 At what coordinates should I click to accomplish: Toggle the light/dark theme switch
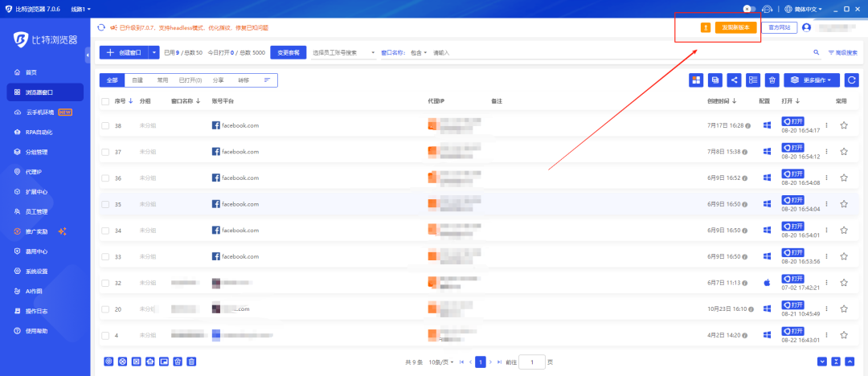tap(750, 9)
